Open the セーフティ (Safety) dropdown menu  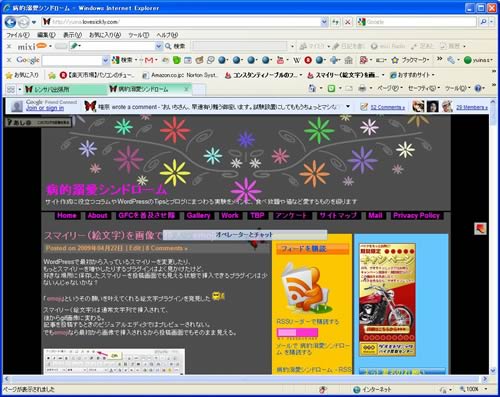coord(423,88)
